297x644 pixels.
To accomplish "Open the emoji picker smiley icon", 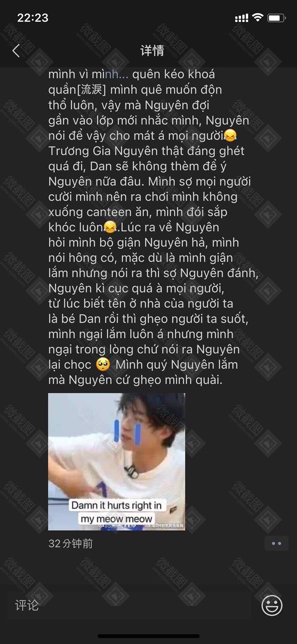I will [x=272, y=605].
